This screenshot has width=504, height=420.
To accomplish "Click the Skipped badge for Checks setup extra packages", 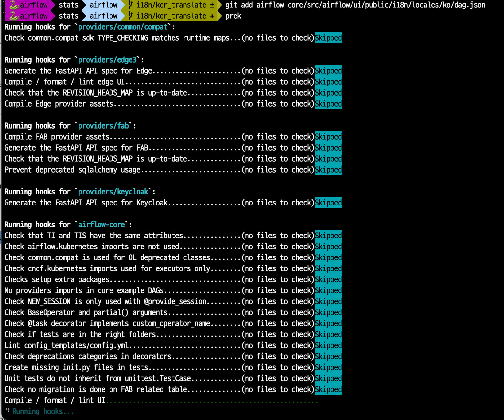I will coord(328,279).
